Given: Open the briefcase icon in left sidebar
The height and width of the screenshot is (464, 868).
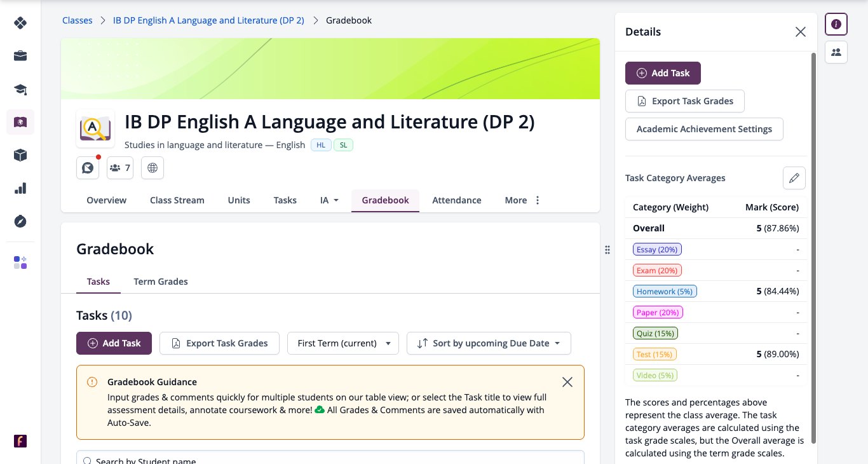Looking at the screenshot, I should coord(20,56).
